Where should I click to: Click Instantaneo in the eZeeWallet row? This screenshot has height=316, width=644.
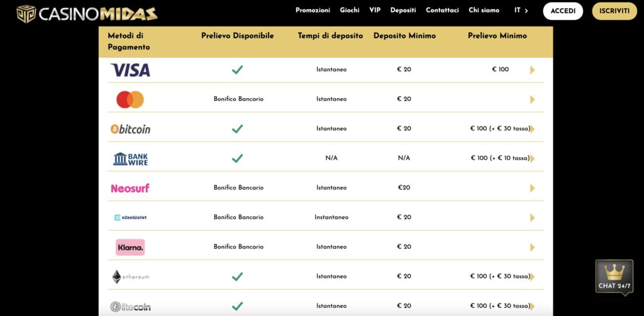click(331, 217)
